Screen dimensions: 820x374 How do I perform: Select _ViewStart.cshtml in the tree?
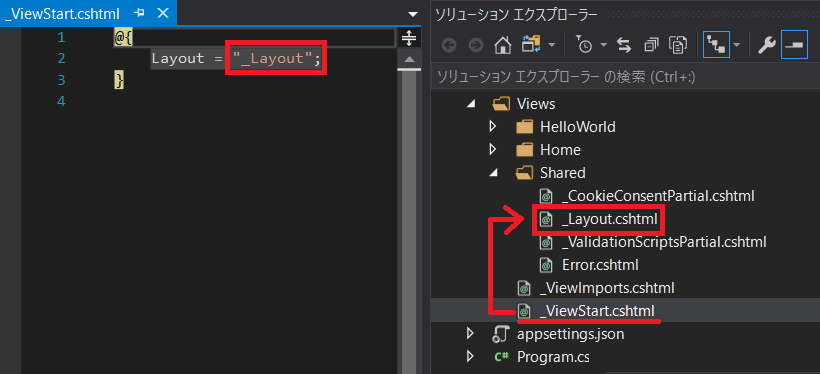pos(597,311)
